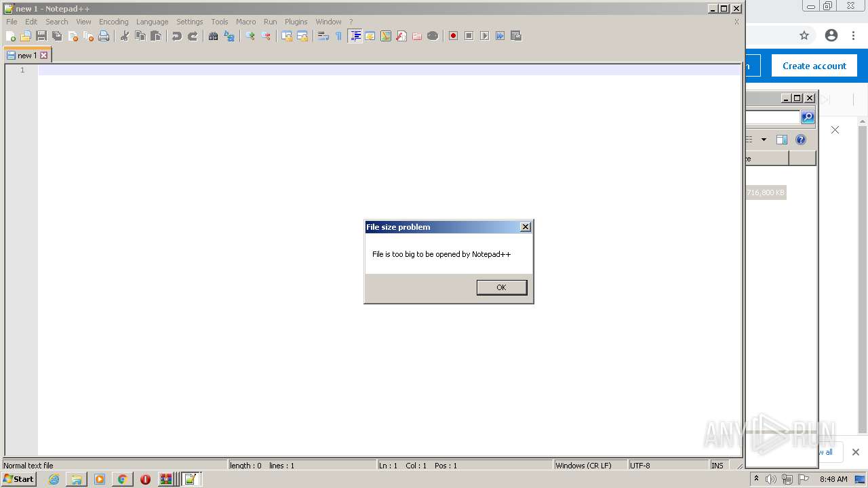Click the New file toolbar icon
The width and height of the screenshot is (868, 488).
[x=10, y=36]
